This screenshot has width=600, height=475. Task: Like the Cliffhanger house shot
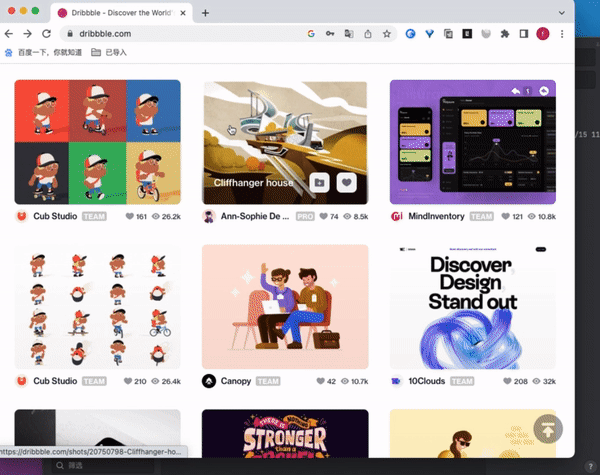[x=347, y=183]
